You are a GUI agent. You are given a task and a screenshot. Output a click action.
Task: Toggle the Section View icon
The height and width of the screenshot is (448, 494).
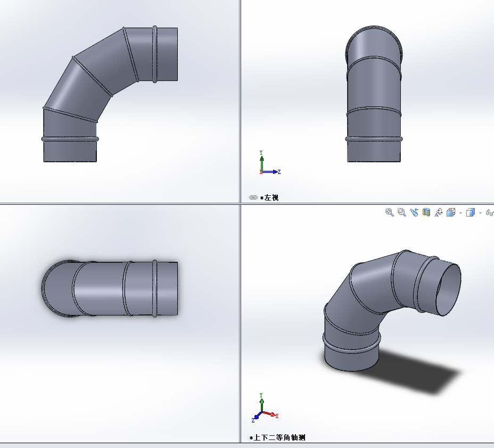click(426, 212)
